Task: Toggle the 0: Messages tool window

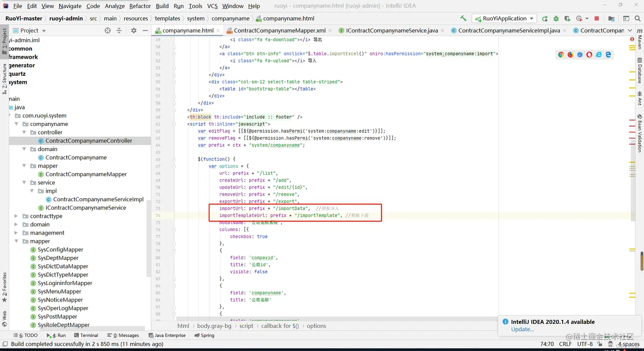Action: coord(123,335)
